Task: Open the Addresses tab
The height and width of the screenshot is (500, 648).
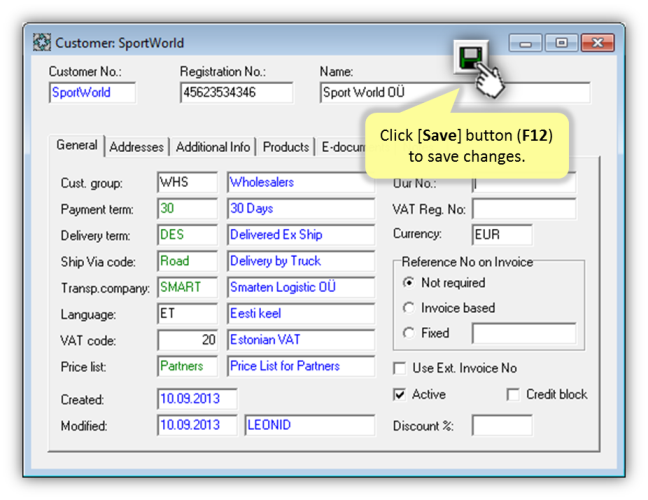Action: (x=136, y=147)
